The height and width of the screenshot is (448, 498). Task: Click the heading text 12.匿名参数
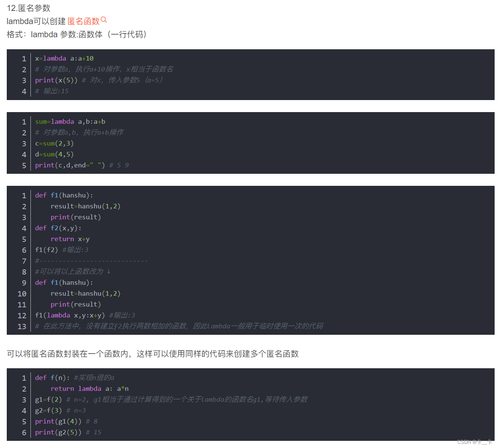coord(29,8)
